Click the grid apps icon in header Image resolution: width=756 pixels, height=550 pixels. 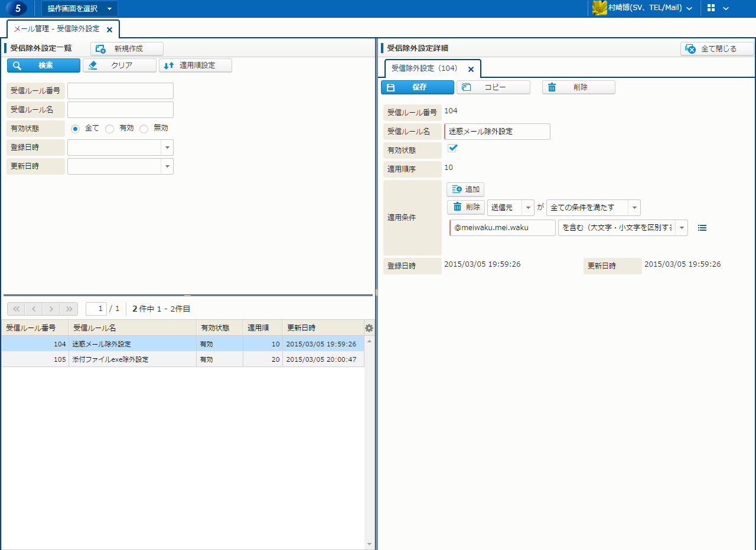point(711,8)
